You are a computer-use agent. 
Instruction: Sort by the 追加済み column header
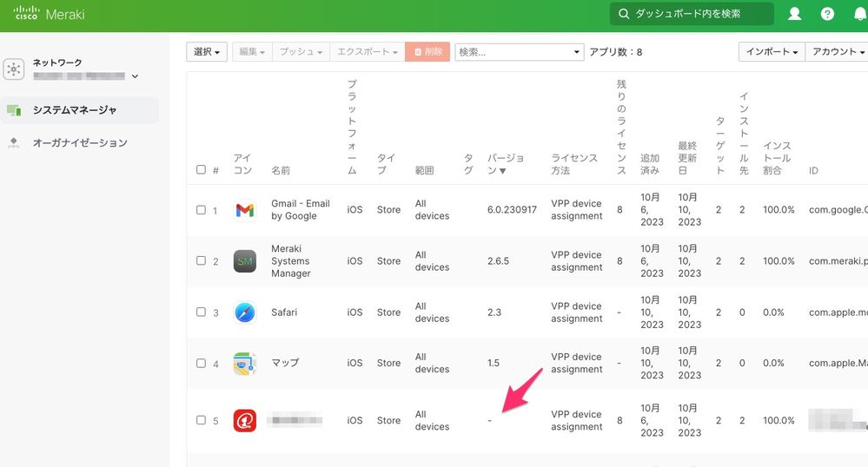650,164
